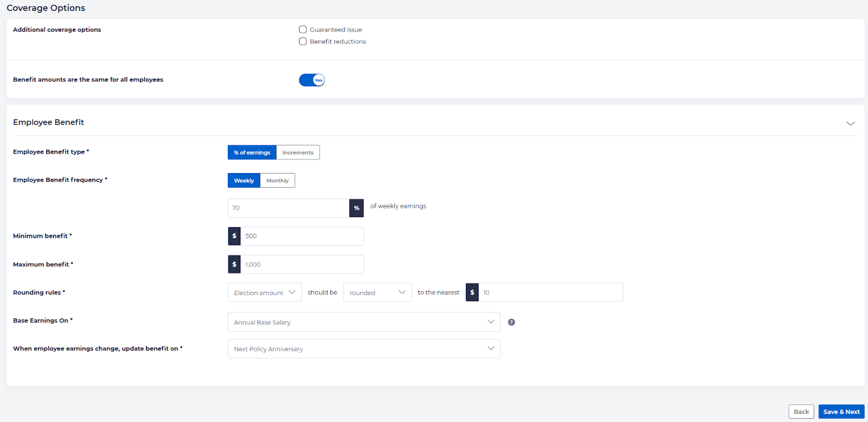The image size is (868, 422).
Task: Open the rounded dropdown in Rounding rules
Action: (x=377, y=292)
